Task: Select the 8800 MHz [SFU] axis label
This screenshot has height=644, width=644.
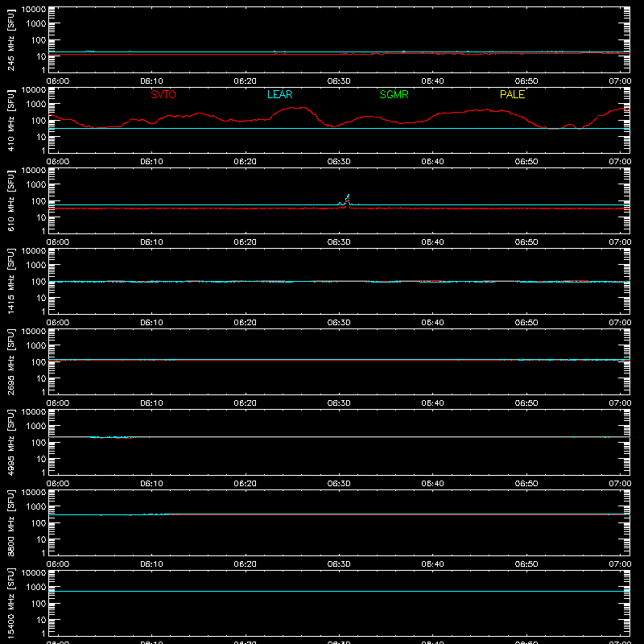Action: pyautogui.click(x=10, y=522)
